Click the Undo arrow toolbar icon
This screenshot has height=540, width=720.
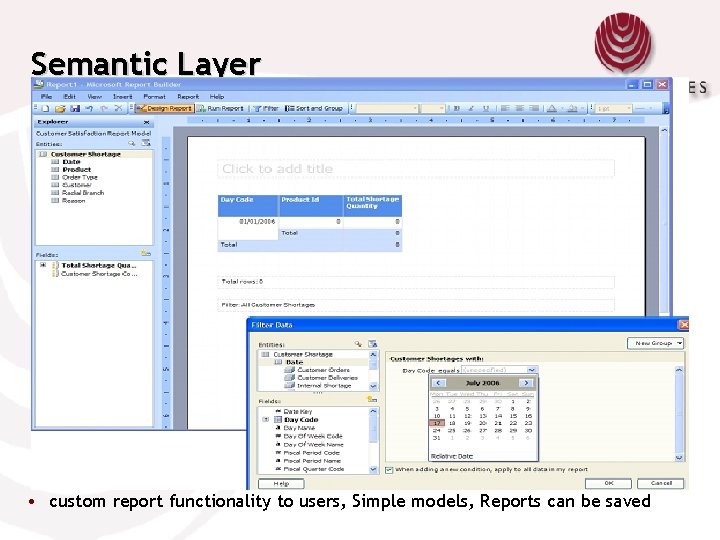click(90, 109)
